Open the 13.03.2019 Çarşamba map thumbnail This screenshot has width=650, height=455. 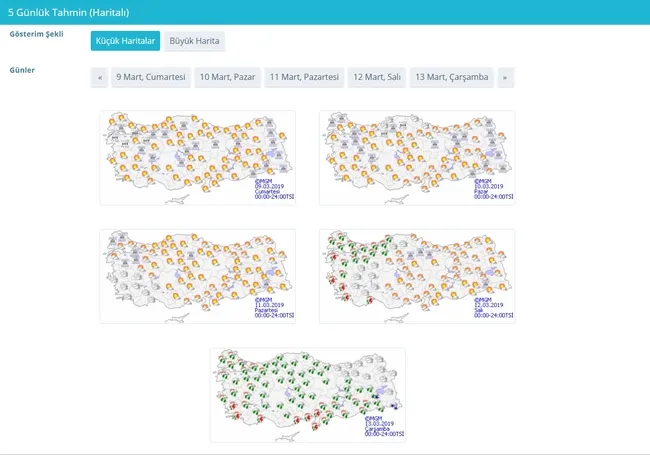308,395
